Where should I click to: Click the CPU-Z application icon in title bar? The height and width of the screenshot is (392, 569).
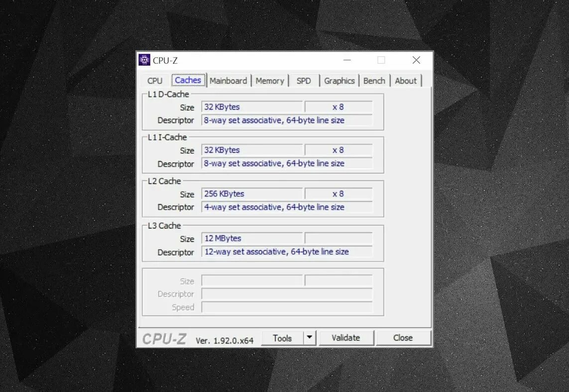[x=144, y=60]
